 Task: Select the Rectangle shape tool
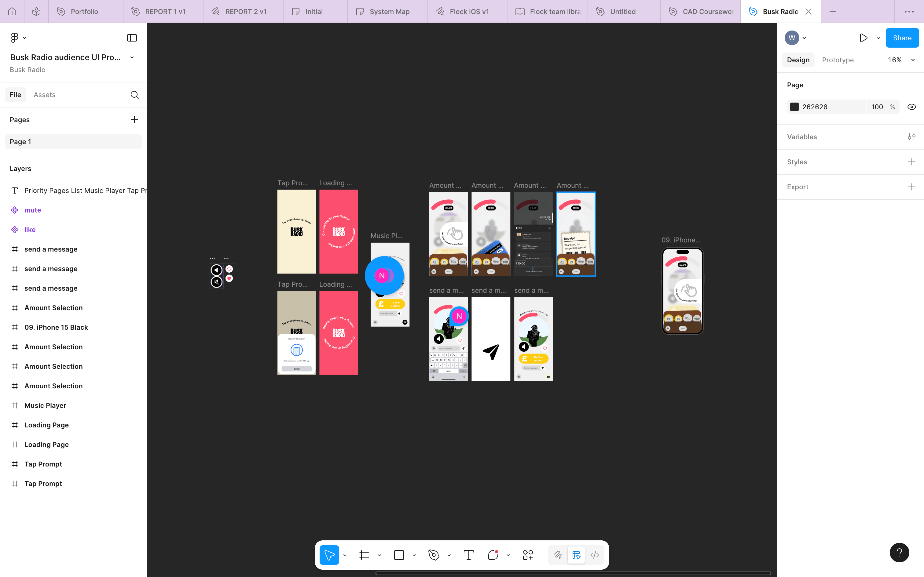point(399,555)
